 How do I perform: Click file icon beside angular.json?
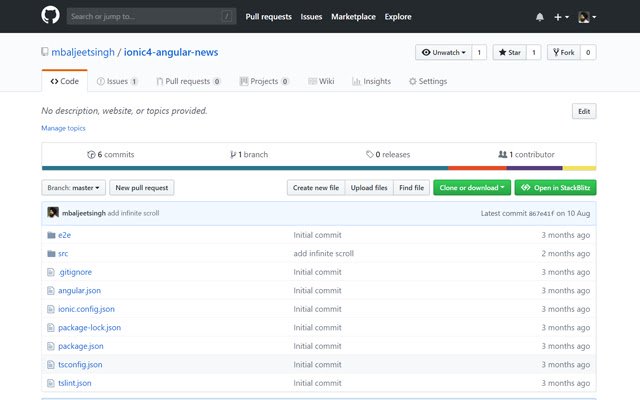point(51,291)
